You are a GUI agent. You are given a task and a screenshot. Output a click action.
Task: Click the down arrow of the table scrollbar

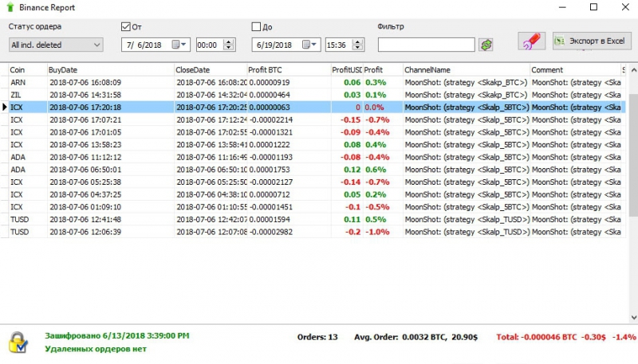(x=633, y=317)
